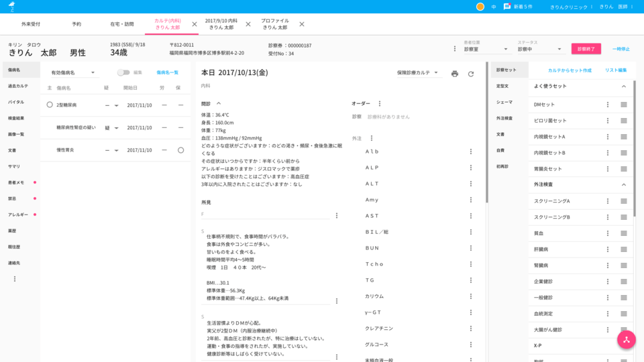Open the new notifications message icon
Image resolution: width=644 pixels, height=362 pixels.
tap(507, 7)
